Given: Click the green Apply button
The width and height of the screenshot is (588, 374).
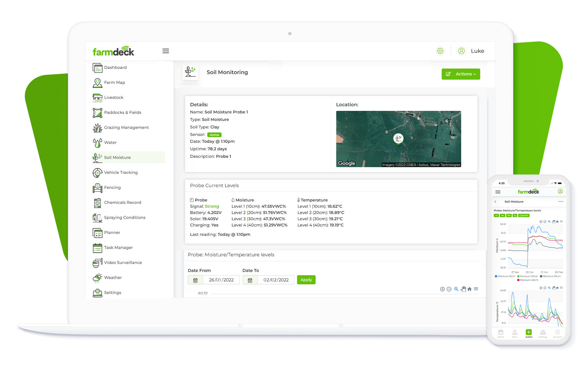Looking at the screenshot, I should click(x=306, y=280).
